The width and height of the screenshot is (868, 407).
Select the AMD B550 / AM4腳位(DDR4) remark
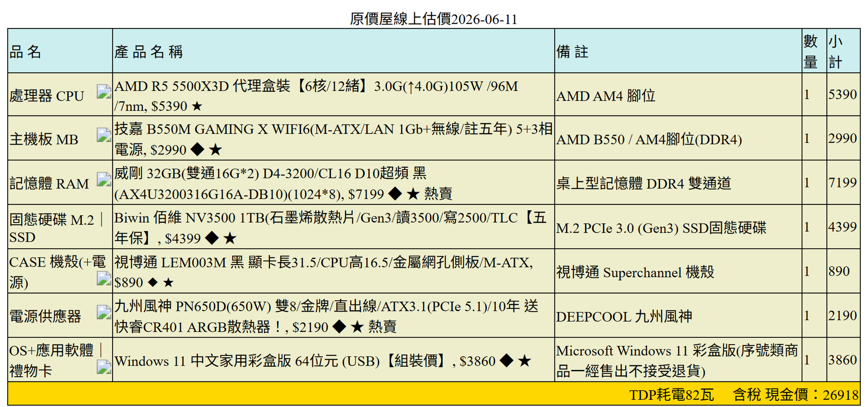tap(649, 139)
